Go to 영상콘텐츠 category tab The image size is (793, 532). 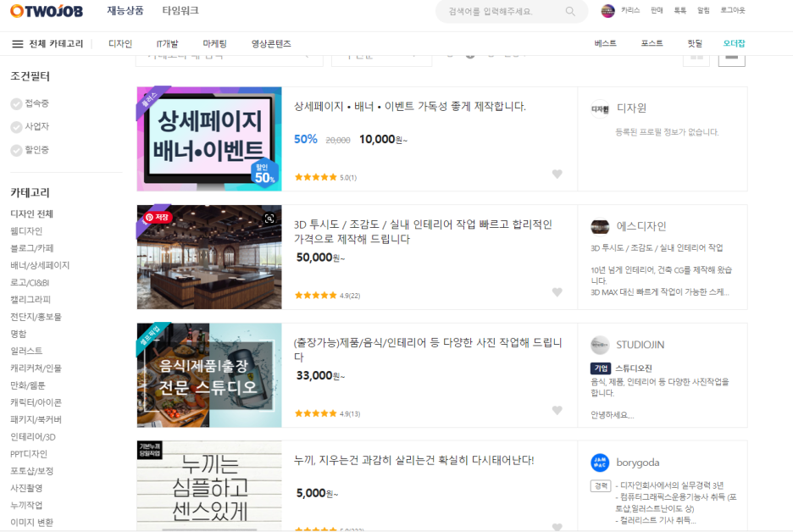point(271,44)
